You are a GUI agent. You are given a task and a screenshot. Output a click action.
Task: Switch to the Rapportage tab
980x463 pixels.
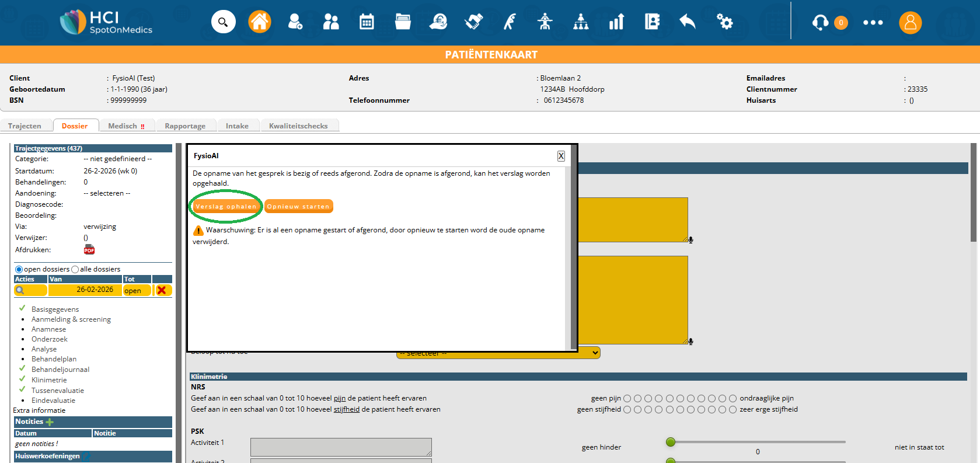tap(185, 126)
